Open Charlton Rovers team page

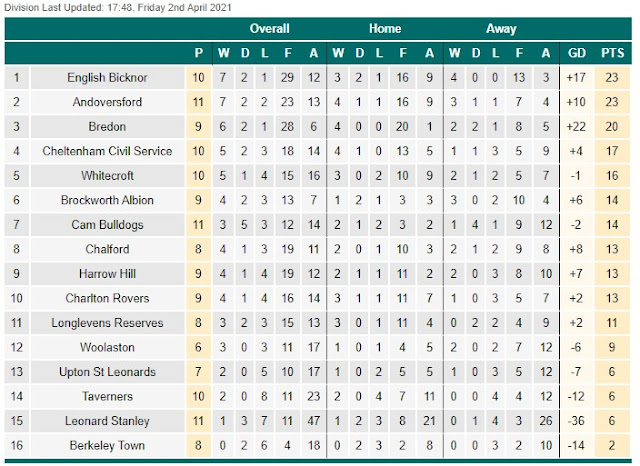coord(107,298)
